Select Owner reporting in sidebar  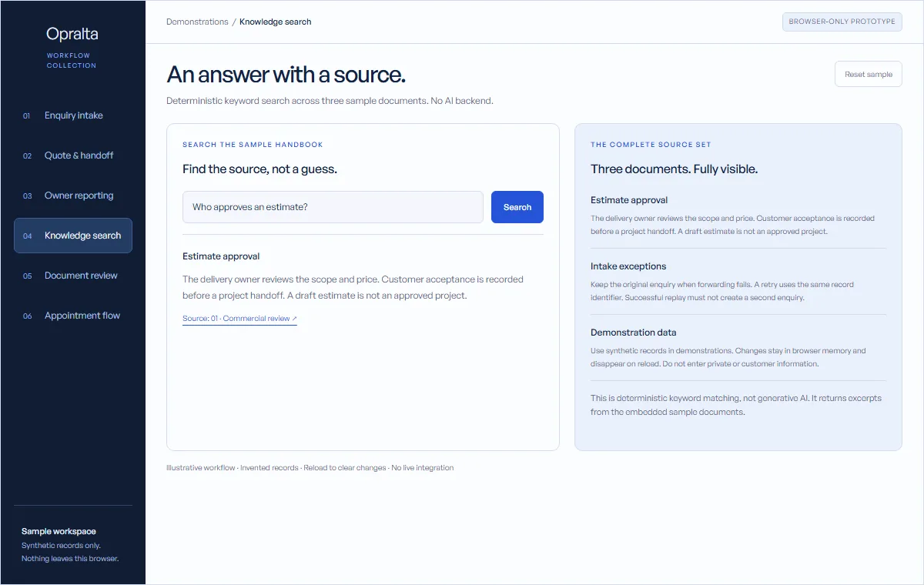pyautogui.click(x=73, y=196)
